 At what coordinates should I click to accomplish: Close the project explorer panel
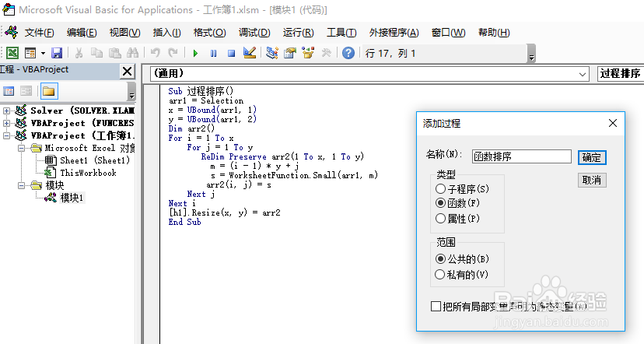click(128, 71)
